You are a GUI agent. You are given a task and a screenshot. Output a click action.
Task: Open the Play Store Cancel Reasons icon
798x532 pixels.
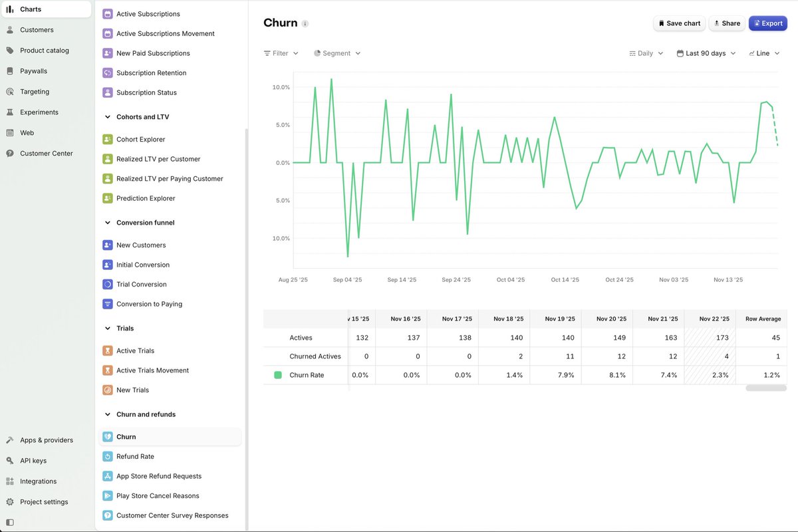[108, 495]
